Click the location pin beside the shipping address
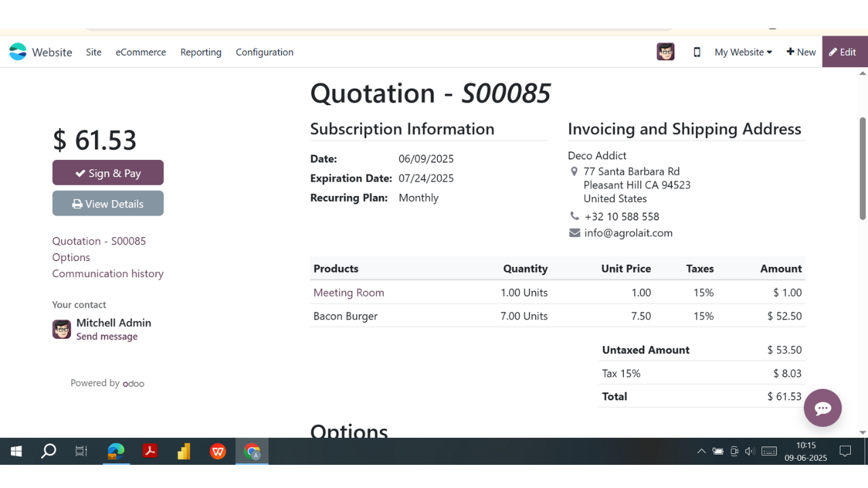 pyautogui.click(x=574, y=171)
